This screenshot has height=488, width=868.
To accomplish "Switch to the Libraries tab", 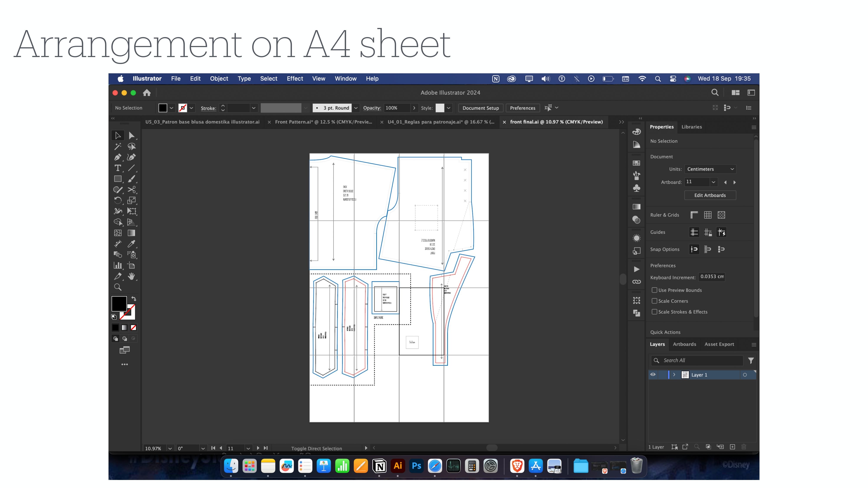I will click(691, 127).
